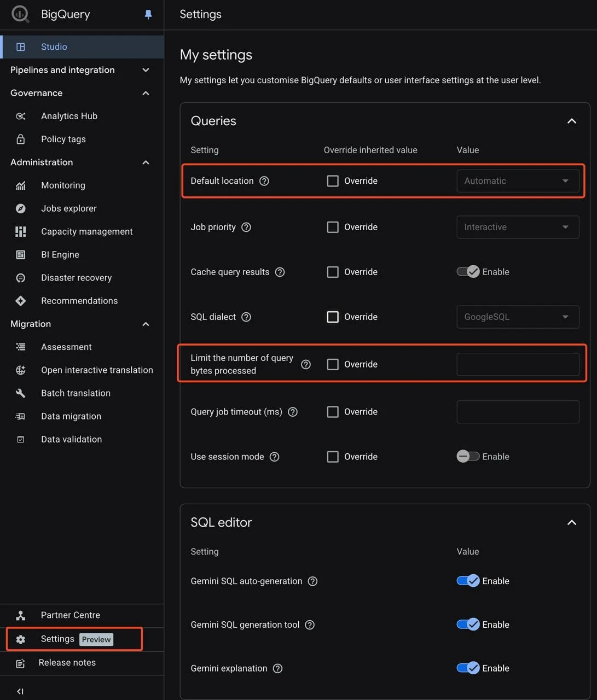Image resolution: width=597 pixels, height=700 pixels.
Task: Open the Default location Automatic dropdown
Action: (x=518, y=181)
